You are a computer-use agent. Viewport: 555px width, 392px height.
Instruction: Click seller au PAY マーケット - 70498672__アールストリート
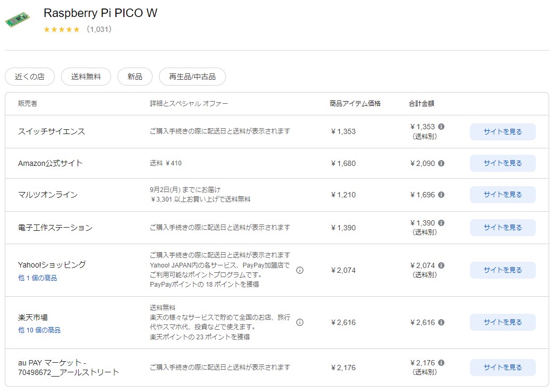tap(69, 367)
